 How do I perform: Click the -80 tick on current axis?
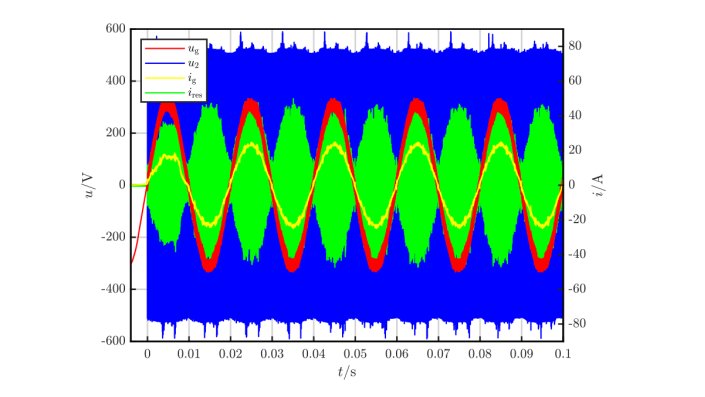(577, 323)
